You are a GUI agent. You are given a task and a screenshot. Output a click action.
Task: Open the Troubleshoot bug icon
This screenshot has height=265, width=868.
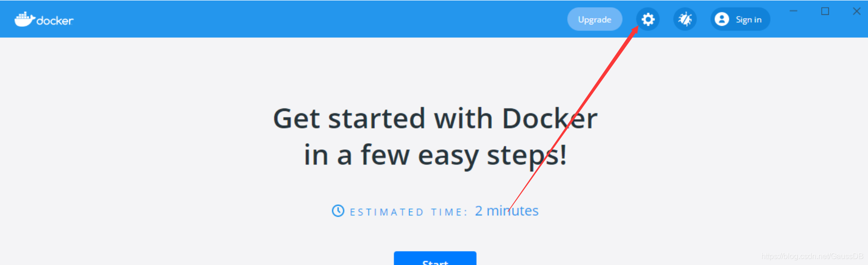(x=685, y=20)
